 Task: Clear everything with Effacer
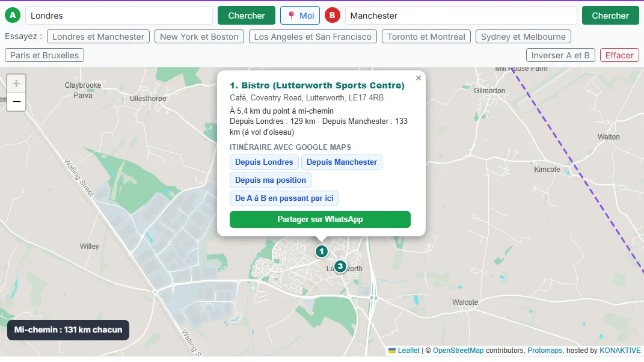(x=619, y=55)
